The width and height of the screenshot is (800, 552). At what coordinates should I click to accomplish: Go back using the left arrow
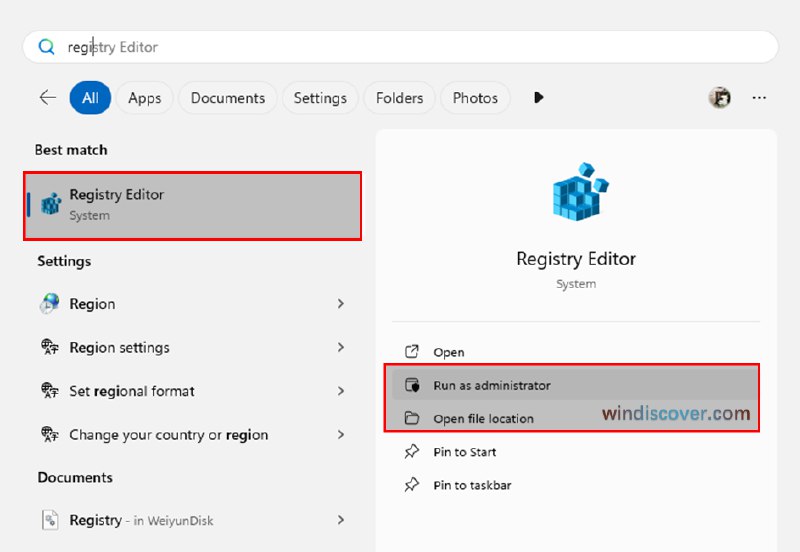(x=47, y=97)
